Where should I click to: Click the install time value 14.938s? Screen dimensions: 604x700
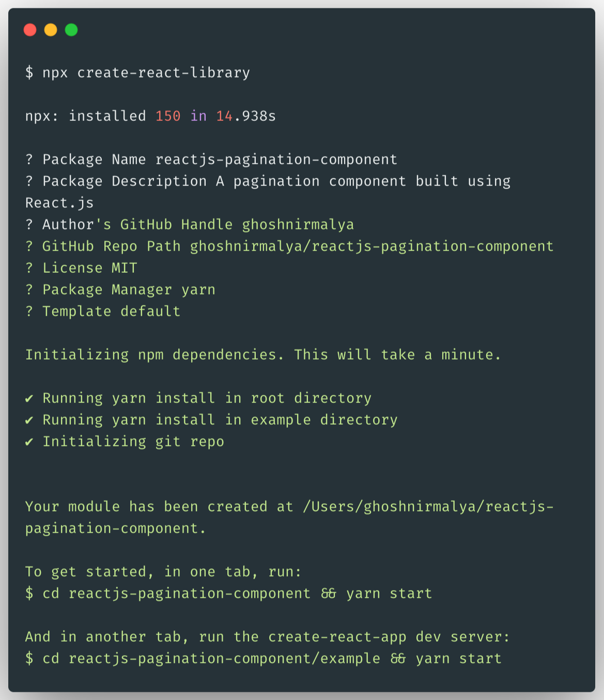pos(245,116)
